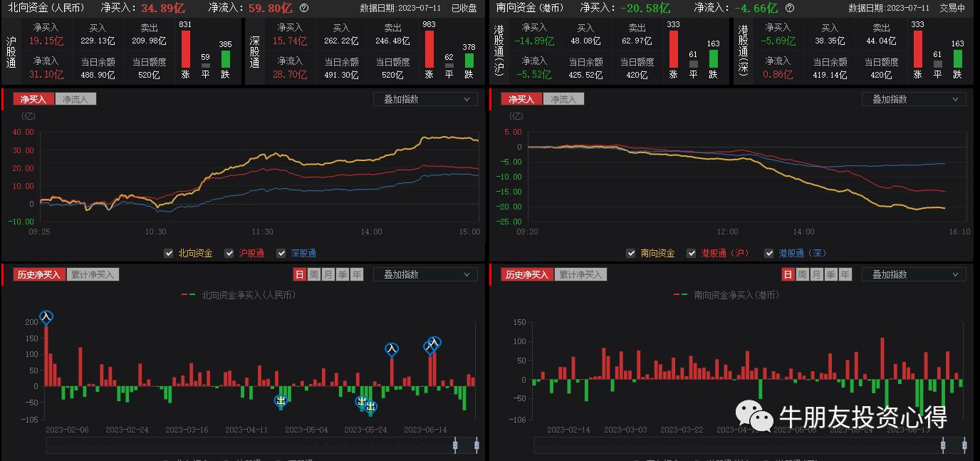
Task: Select the 年 period on the southbound history chart
Action: click(x=845, y=274)
